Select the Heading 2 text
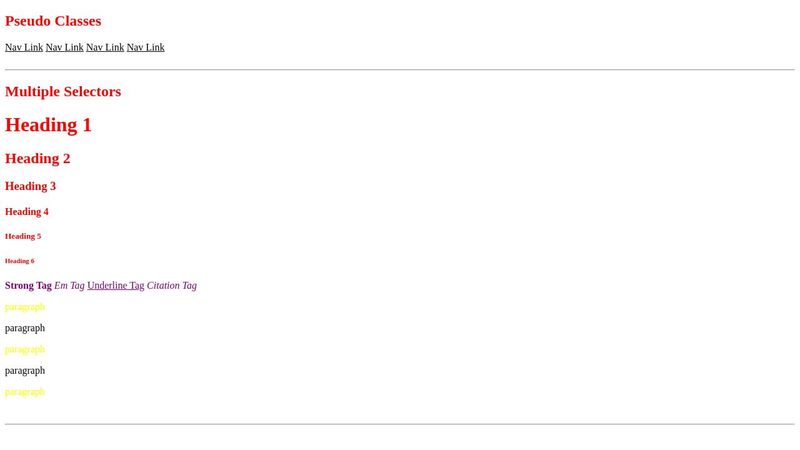The width and height of the screenshot is (800, 450). pos(38,158)
